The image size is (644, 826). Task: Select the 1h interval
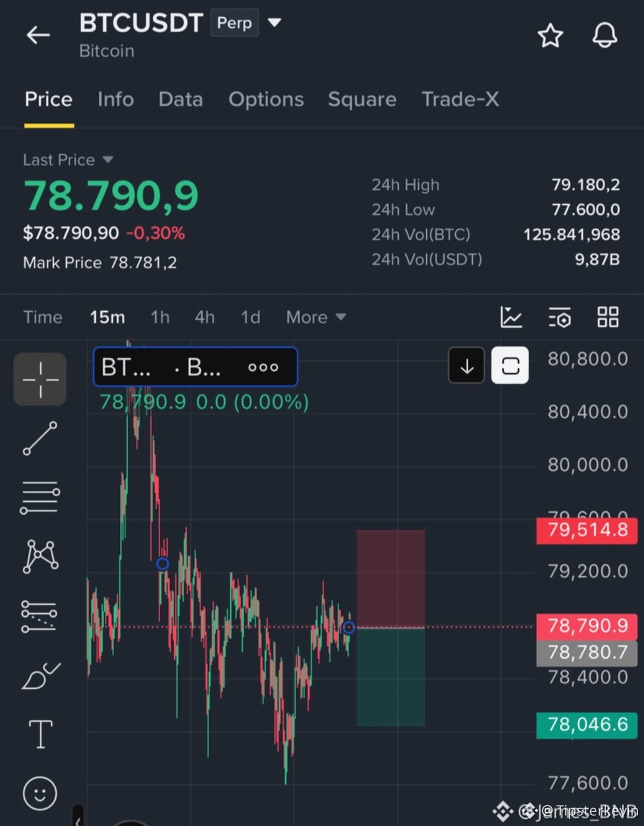pyautogui.click(x=160, y=317)
